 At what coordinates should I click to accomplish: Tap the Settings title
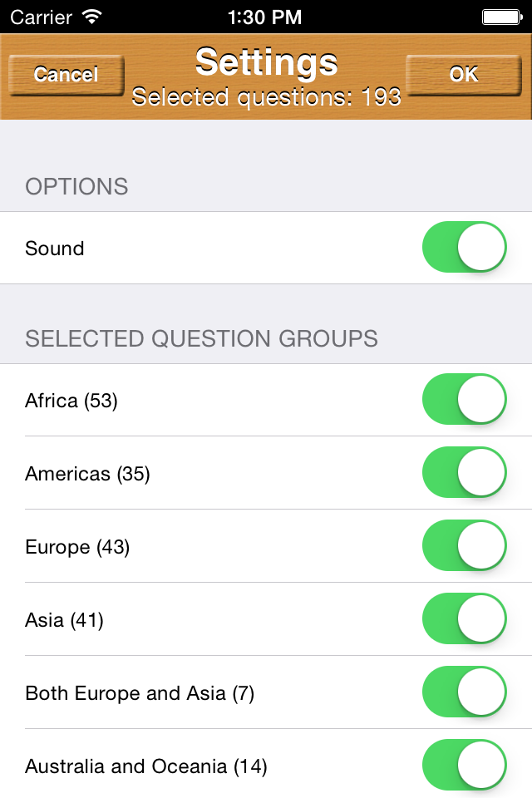pyautogui.click(x=266, y=62)
